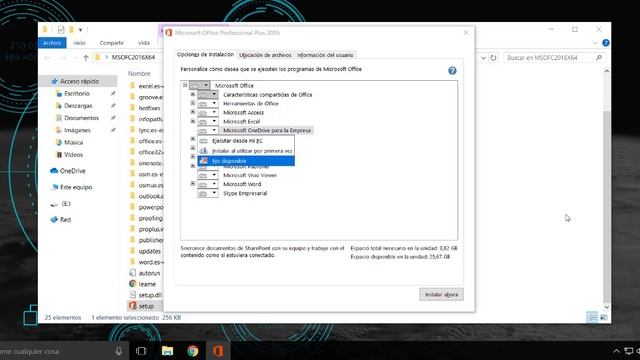Choose 'Instalar al utilizar por primera vez'
The height and width of the screenshot is (360, 640).
[246, 151]
